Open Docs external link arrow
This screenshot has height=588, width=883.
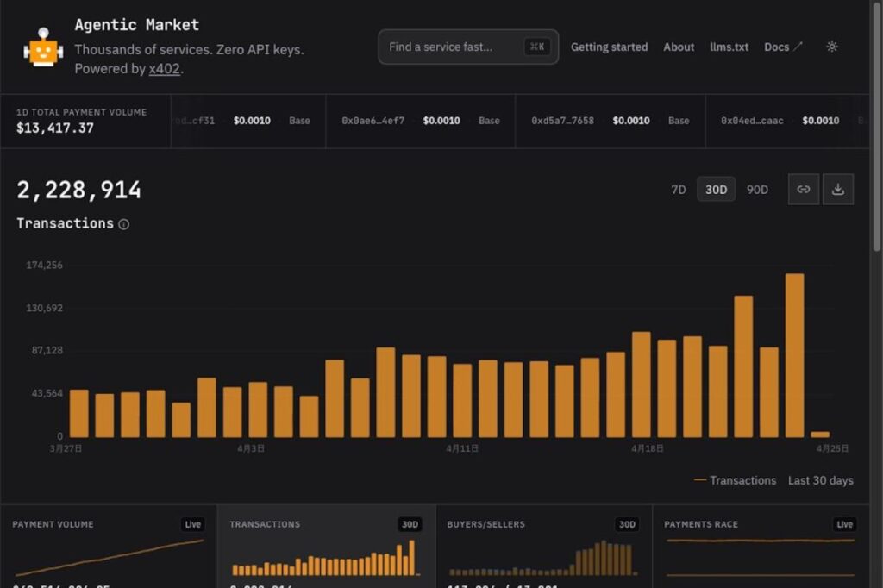tap(798, 47)
